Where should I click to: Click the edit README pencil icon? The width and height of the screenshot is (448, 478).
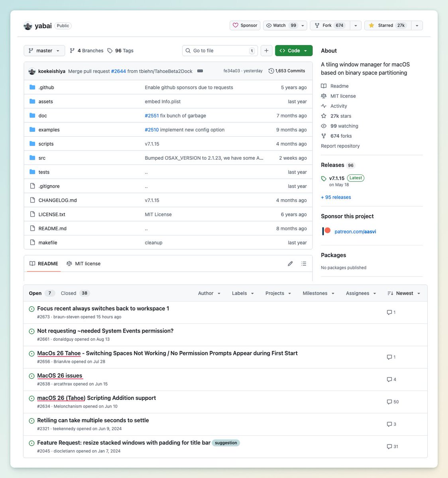click(290, 264)
